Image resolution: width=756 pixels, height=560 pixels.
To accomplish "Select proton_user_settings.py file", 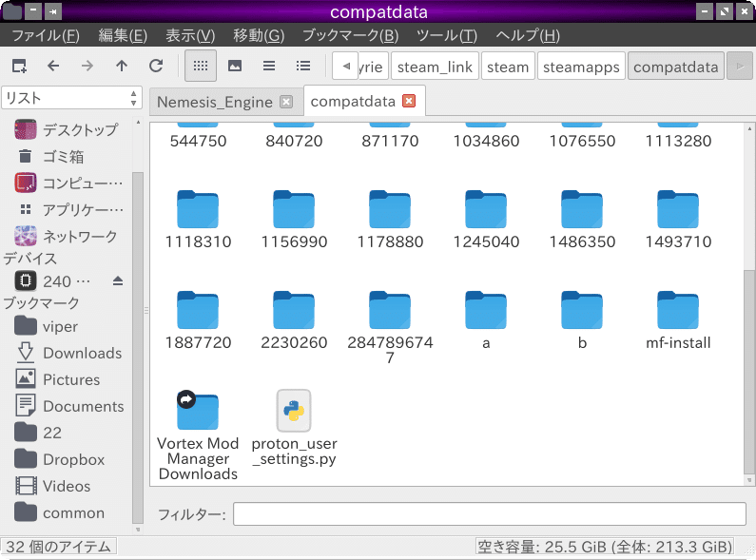I will (294, 428).
